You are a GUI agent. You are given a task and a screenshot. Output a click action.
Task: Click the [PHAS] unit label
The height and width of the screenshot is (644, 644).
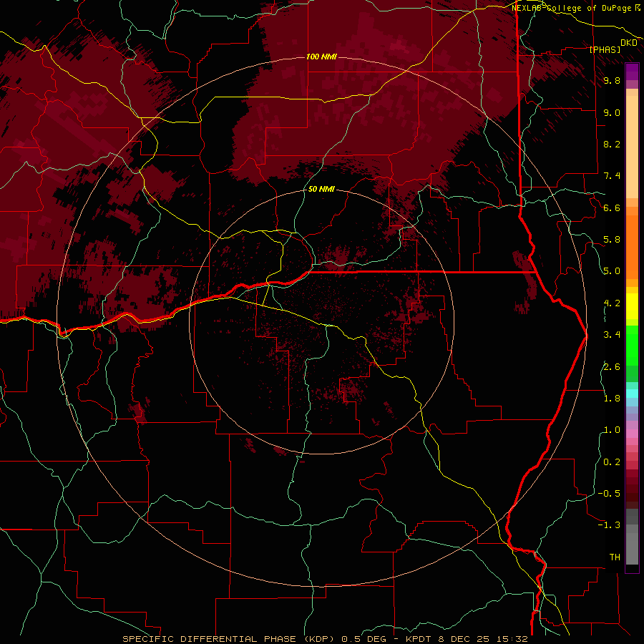point(605,49)
